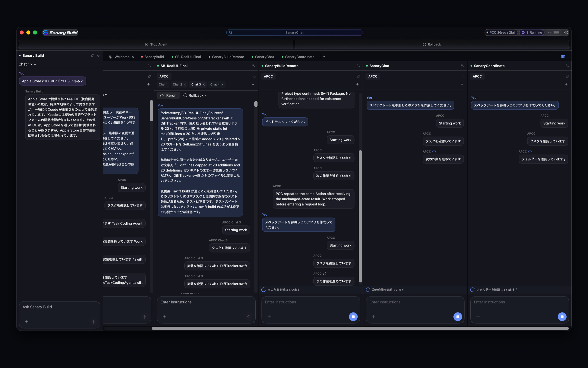Click the top Rollback button

pyautogui.click(x=432, y=44)
